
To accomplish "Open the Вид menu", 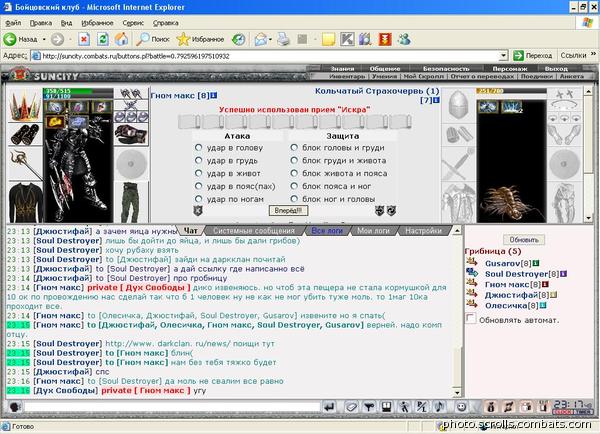I will tap(67, 23).
